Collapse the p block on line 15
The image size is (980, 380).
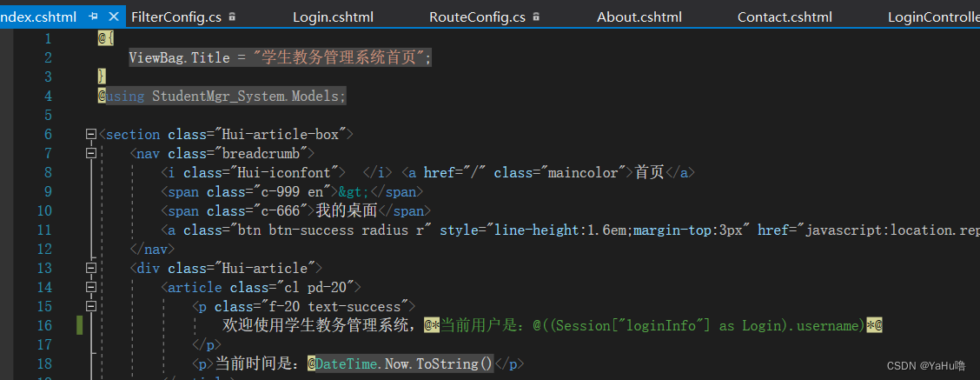91,306
